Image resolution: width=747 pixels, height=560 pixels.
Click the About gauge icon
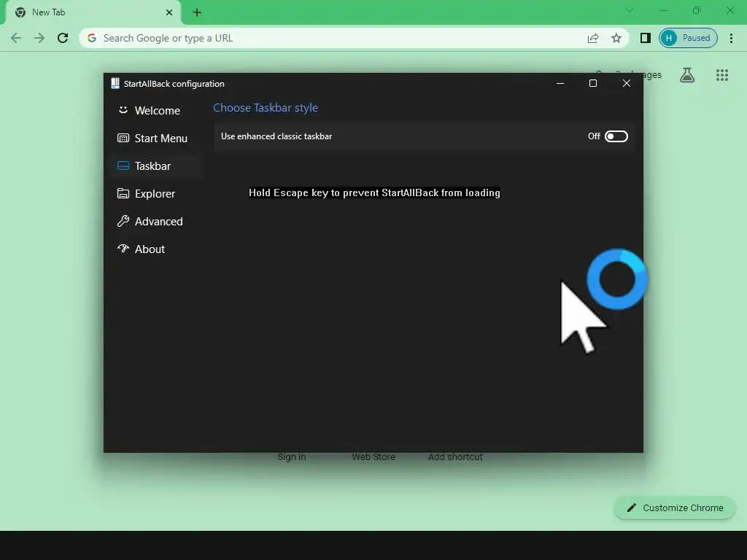(x=123, y=248)
